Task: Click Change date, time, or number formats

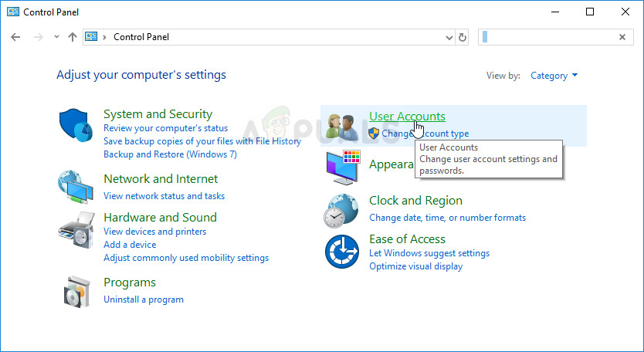Action: click(447, 218)
